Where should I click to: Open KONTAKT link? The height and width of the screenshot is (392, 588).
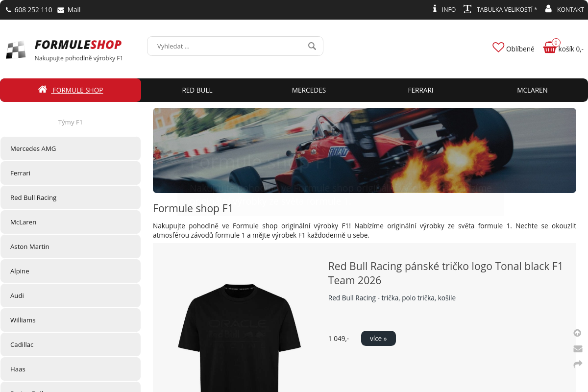[x=570, y=9]
